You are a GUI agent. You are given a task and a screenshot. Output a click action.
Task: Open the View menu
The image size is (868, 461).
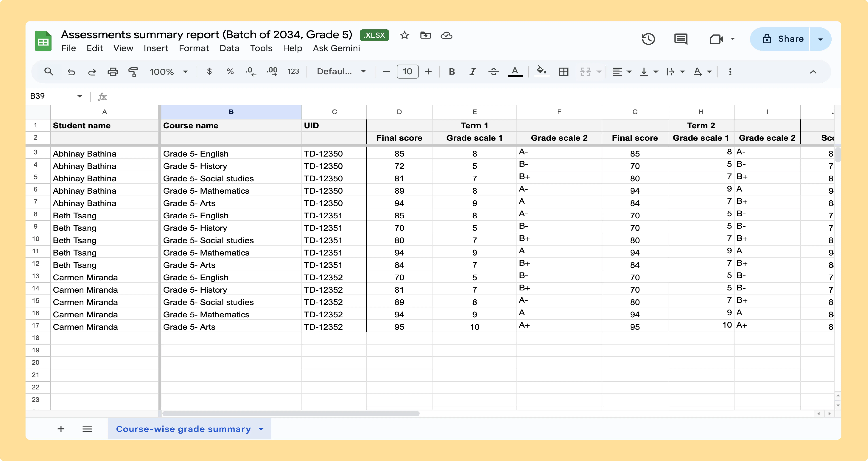coord(123,48)
